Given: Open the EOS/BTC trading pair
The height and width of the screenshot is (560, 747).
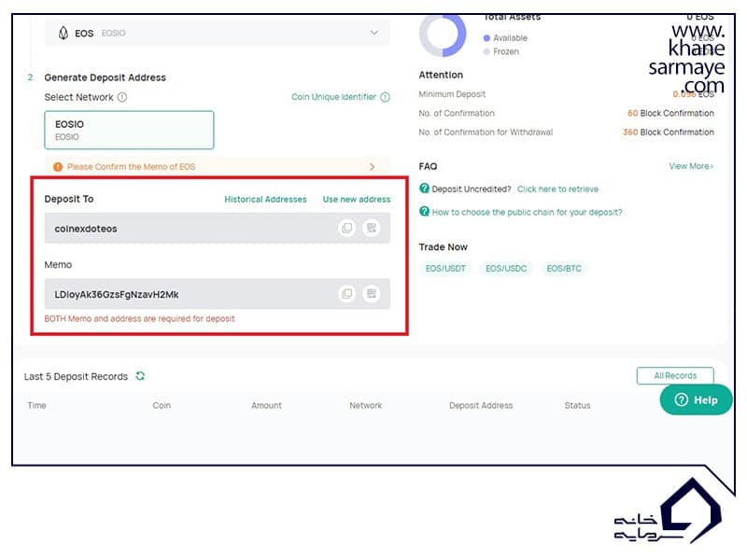Looking at the screenshot, I should coord(564,269).
